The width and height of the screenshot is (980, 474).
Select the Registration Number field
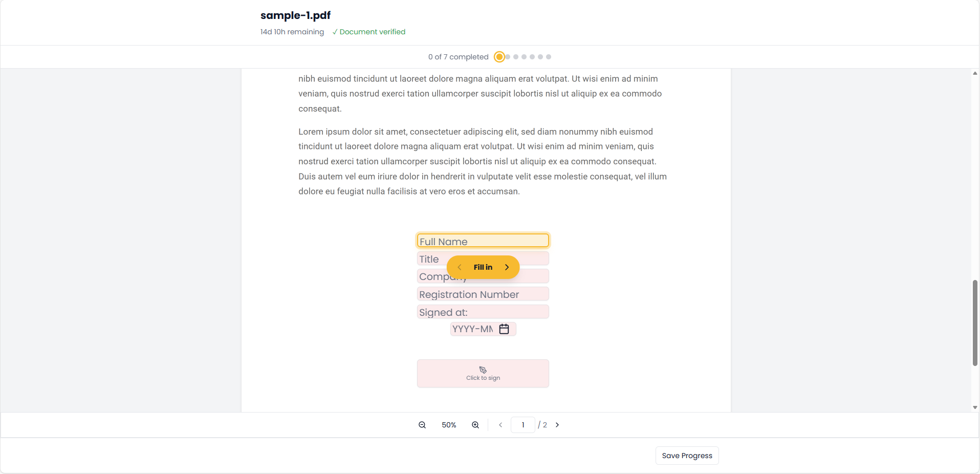pyautogui.click(x=483, y=294)
